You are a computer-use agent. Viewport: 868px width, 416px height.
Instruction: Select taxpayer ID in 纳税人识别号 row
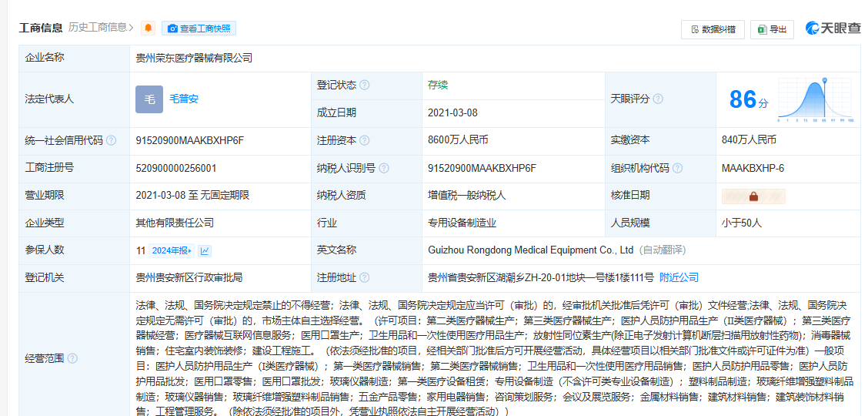482,168
